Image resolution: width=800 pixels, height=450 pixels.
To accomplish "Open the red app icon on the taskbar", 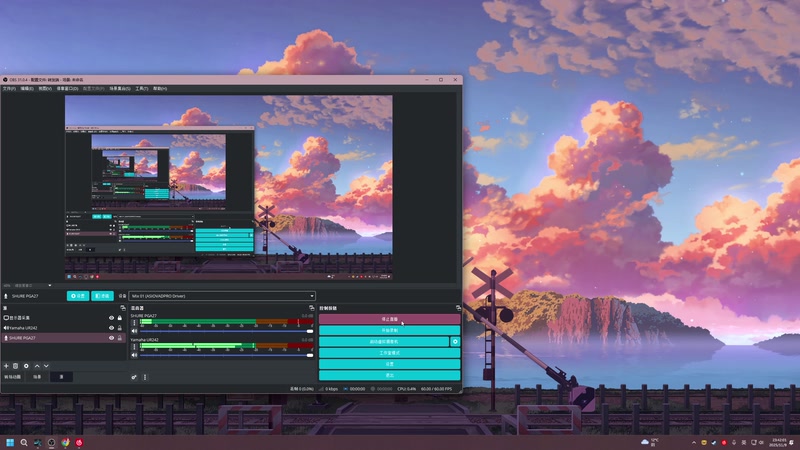I will point(79,442).
